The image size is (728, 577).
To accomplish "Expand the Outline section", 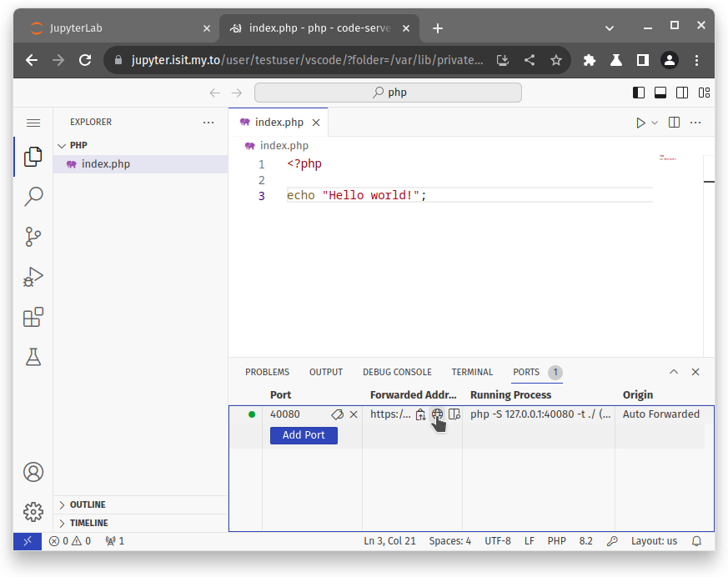I will 87,504.
